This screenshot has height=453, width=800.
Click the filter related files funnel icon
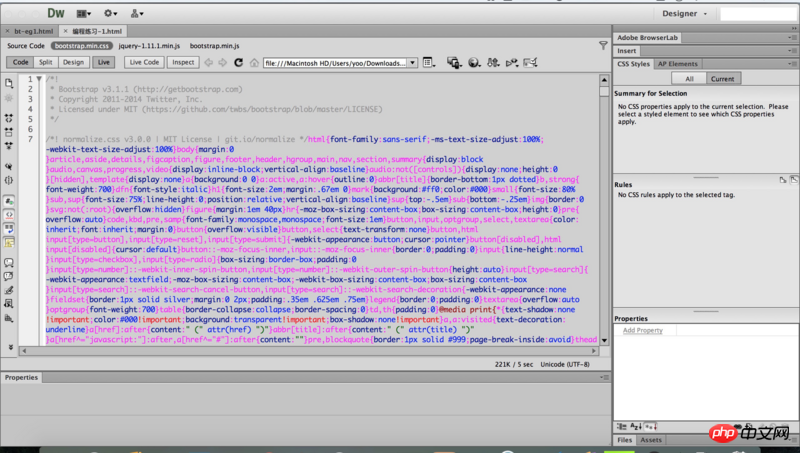tap(603, 46)
